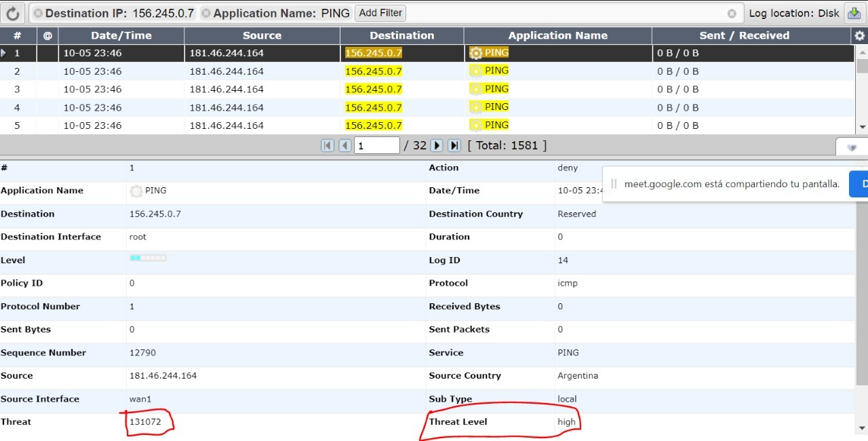Click the blue button on screen-sharing notification

coord(860,184)
